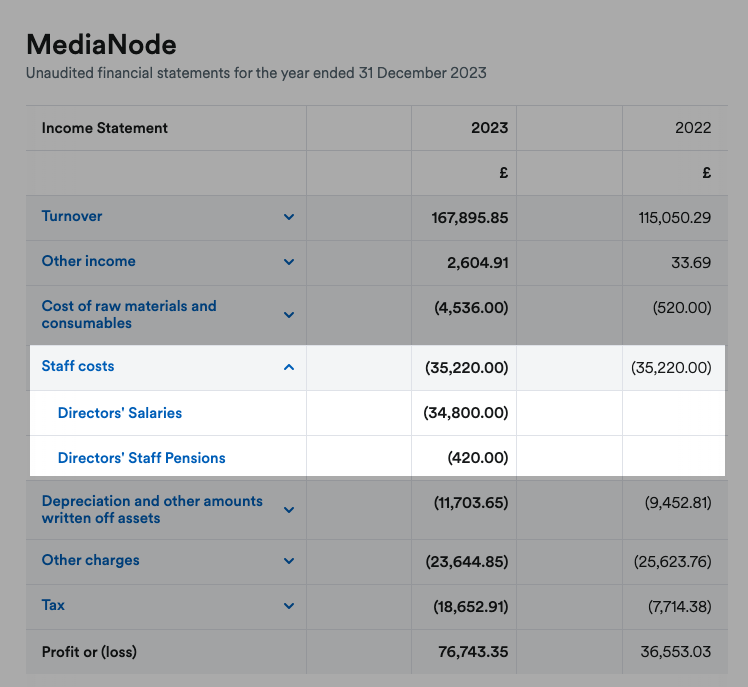Viewport: 748px width, 687px height.
Task: Select the MediaNode title
Action: (101, 44)
